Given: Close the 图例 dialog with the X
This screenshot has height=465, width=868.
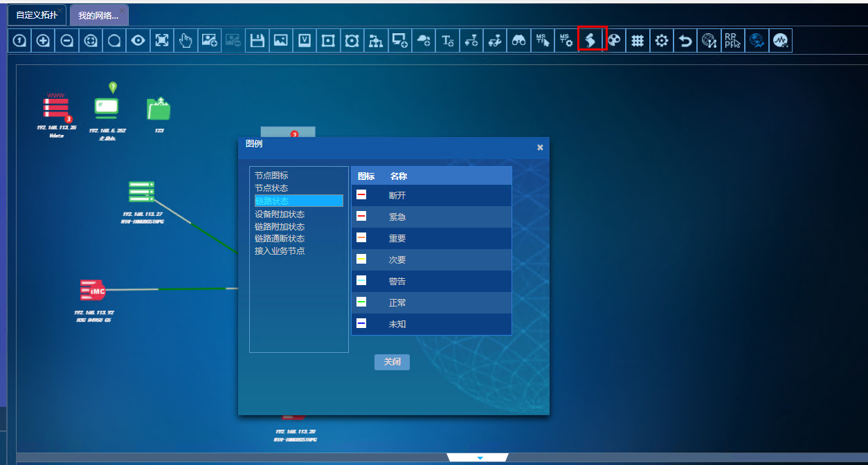Looking at the screenshot, I should (x=541, y=147).
